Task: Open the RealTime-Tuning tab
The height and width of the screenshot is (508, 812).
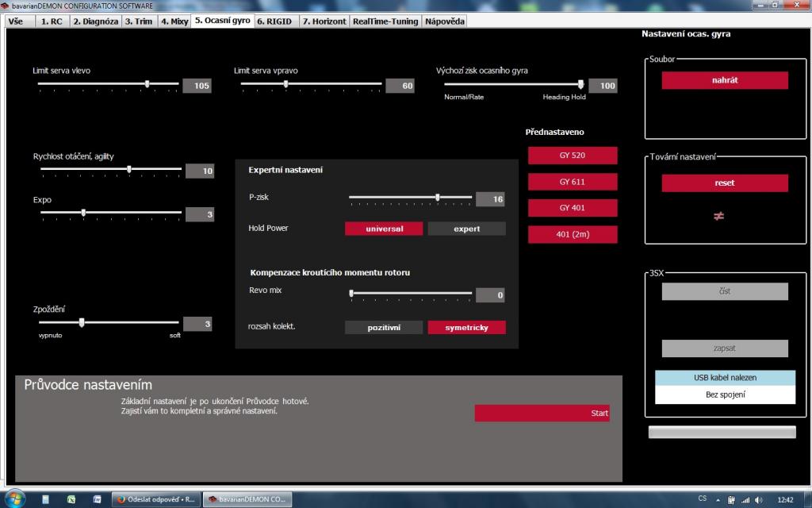Action: [385, 21]
